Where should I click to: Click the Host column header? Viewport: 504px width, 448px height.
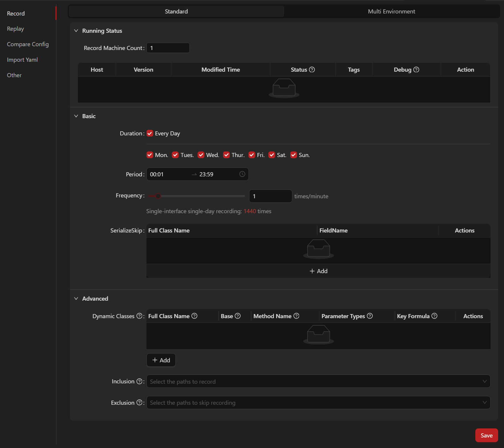[x=97, y=70]
